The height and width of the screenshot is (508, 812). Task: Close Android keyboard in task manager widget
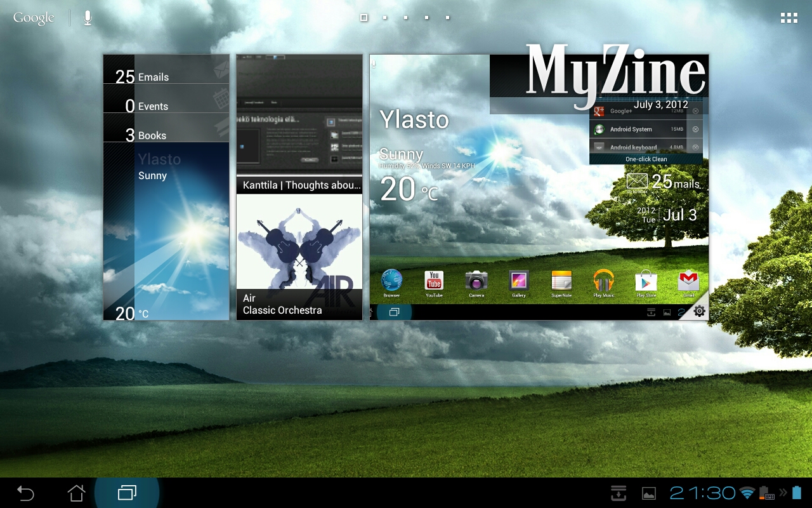(x=695, y=147)
